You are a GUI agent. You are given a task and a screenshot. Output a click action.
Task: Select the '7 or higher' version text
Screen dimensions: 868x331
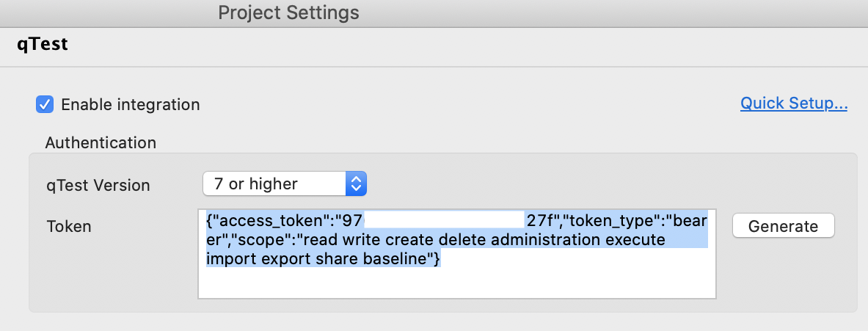256,184
